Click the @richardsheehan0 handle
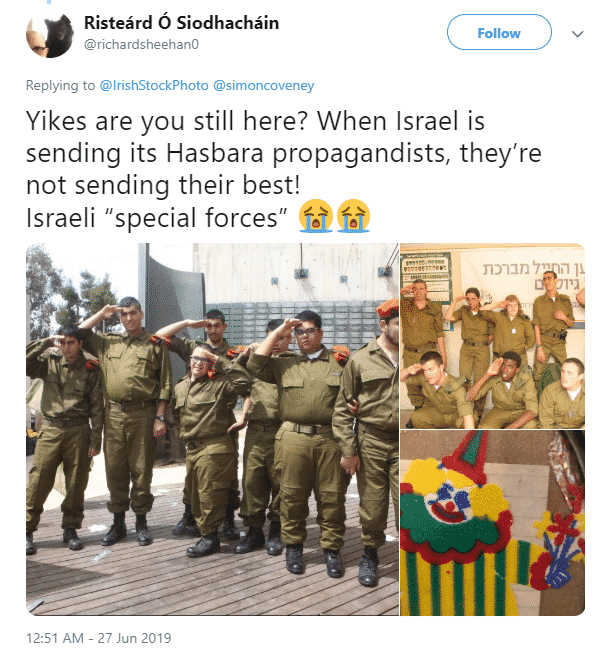Screen dimensions: 603x657 [x=141, y=44]
